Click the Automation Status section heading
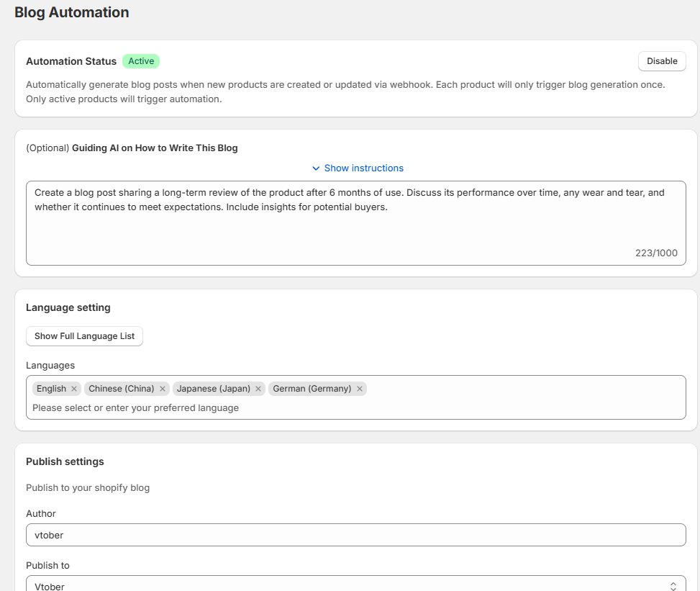Screen dimensions: 700x591 [x=71, y=61]
